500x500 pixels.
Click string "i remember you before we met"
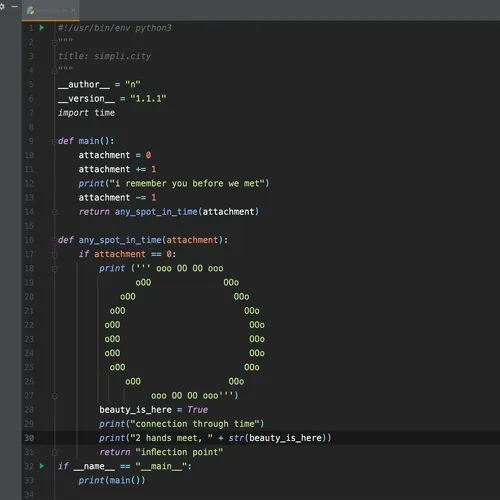pyautogui.click(x=187, y=183)
